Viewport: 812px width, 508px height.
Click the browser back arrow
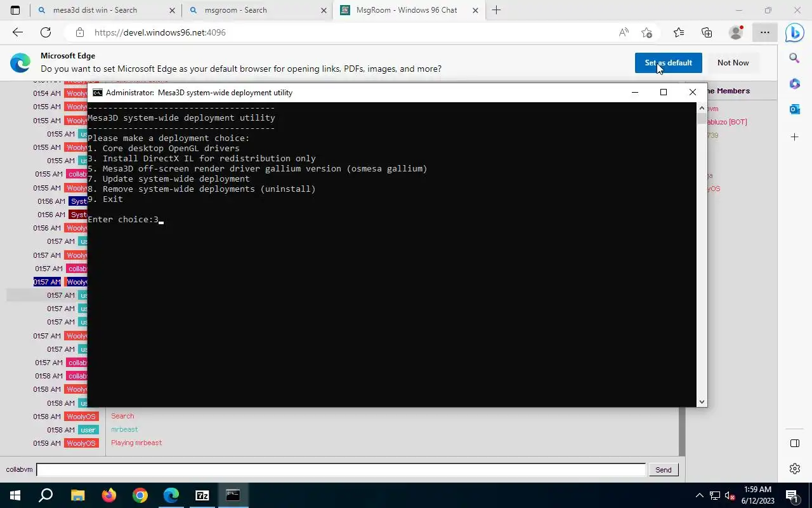point(18,32)
